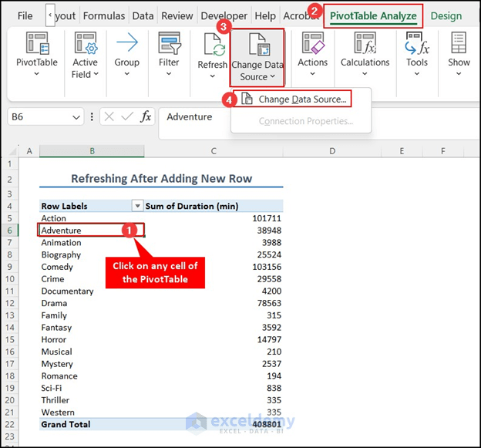Screen dimensions: 481x448
Task: Select the Adventure cell
Action: coord(92,230)
